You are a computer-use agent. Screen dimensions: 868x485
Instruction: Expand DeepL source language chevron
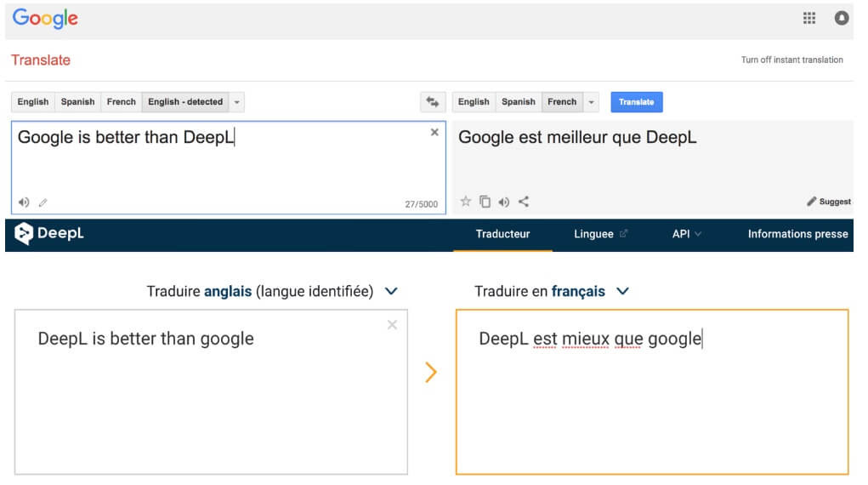(391, 291)
